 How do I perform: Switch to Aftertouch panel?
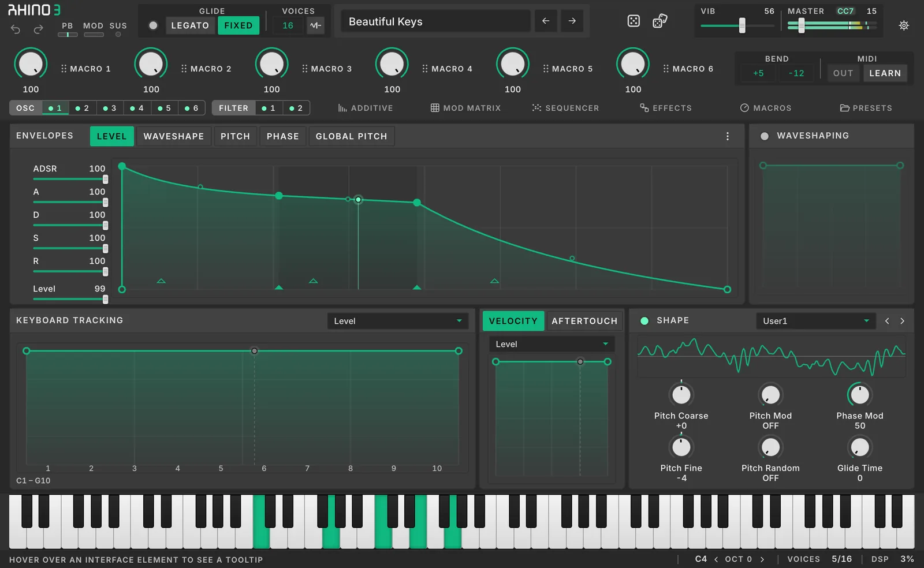584,321
